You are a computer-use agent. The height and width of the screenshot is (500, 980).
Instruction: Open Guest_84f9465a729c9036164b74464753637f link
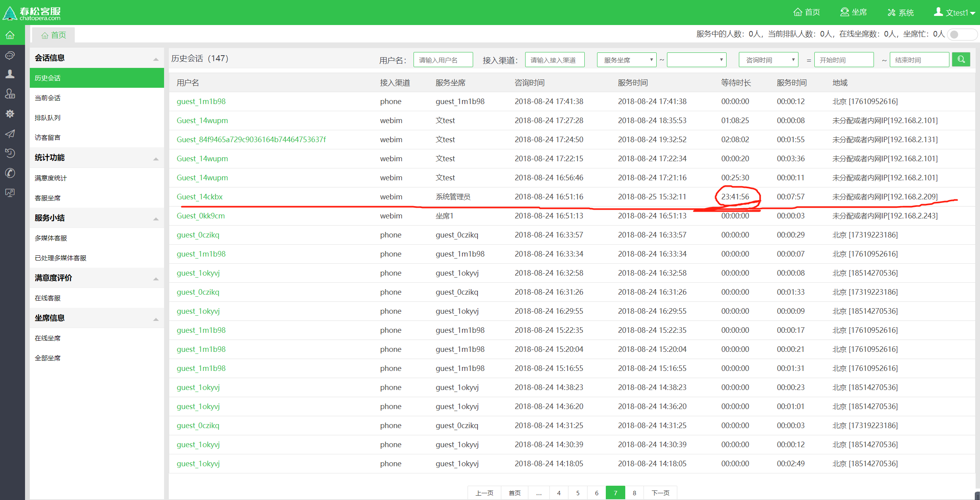pos(251,139)
